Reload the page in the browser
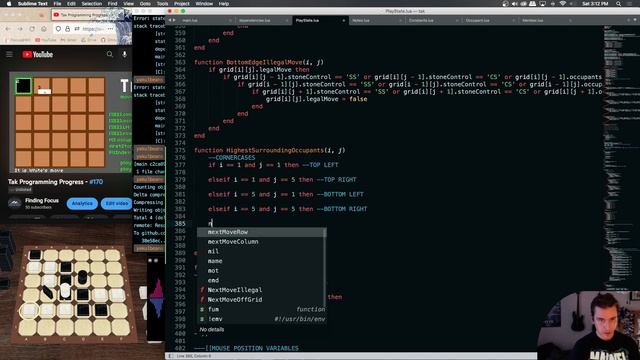This screenshot has width=640, height=360. click(x=32, y=29)
